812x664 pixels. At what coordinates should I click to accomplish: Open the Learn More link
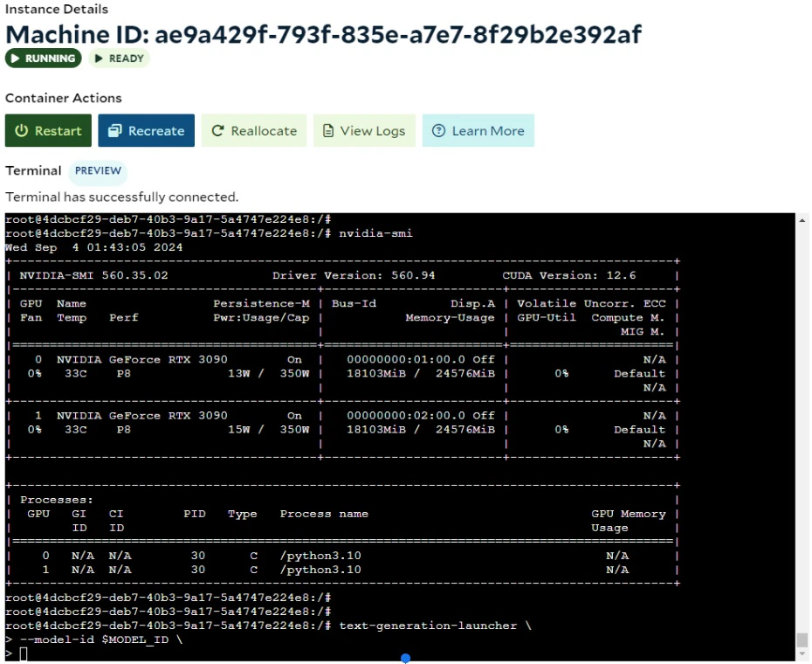(478, 131)
